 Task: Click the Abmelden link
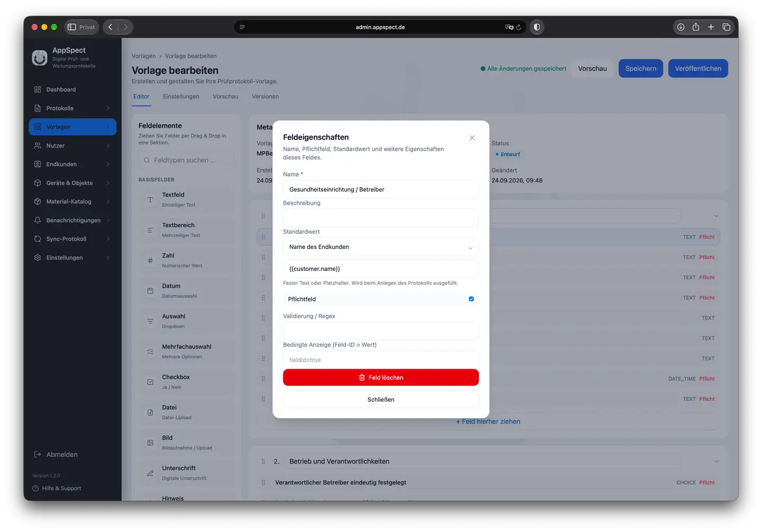click(62, 455)
